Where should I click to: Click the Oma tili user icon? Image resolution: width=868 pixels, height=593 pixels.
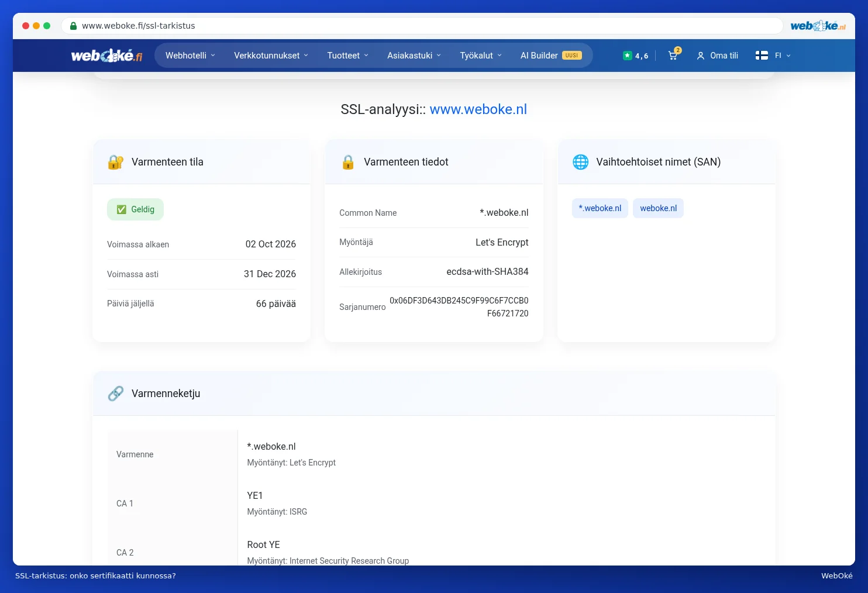coord(701,56)
